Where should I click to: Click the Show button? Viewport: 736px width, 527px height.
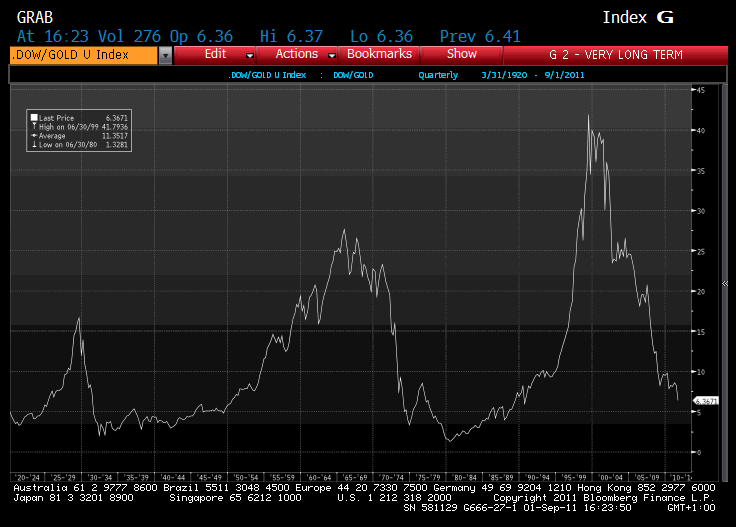coord(461,54)
